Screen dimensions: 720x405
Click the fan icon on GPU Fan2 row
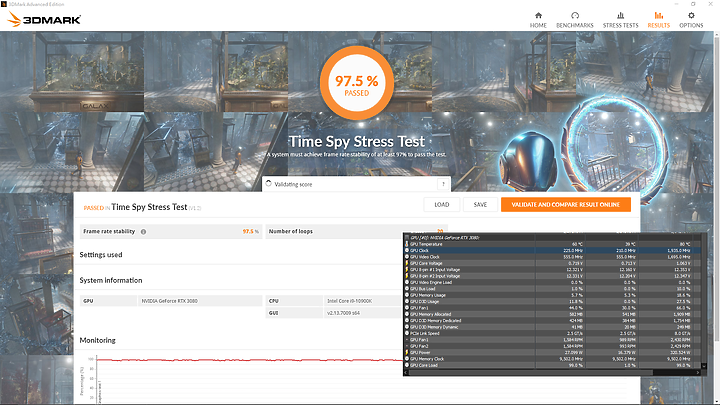(x=407, y=346)
